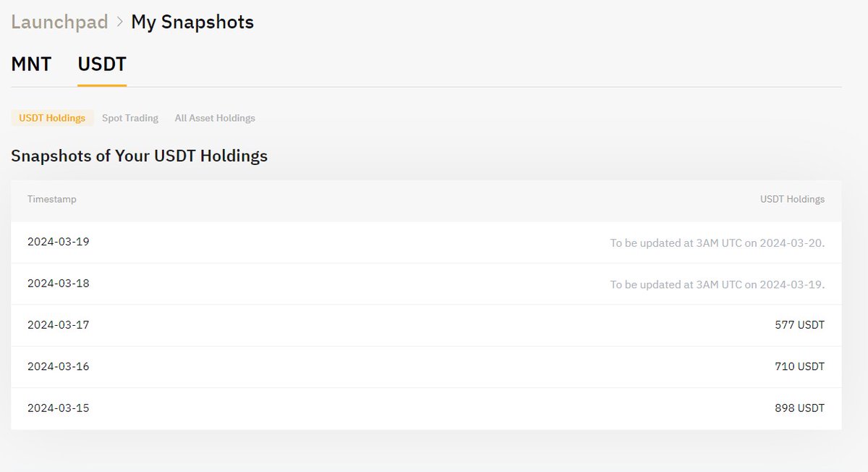Click the USDT Holdings column header

coord(792,199)
